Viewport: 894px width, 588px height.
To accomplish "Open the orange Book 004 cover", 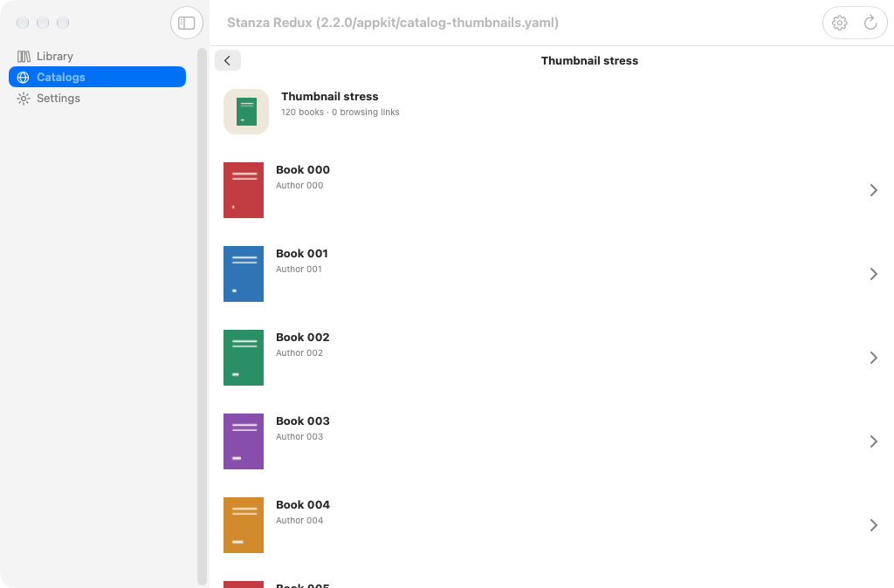I will (x=244, y=525).
